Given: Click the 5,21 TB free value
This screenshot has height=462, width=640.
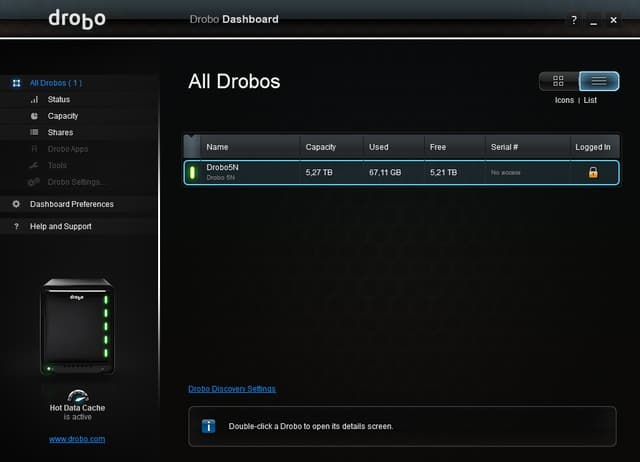Looking at the screenshot, I should pyautogui.click(x=443, y=173).
